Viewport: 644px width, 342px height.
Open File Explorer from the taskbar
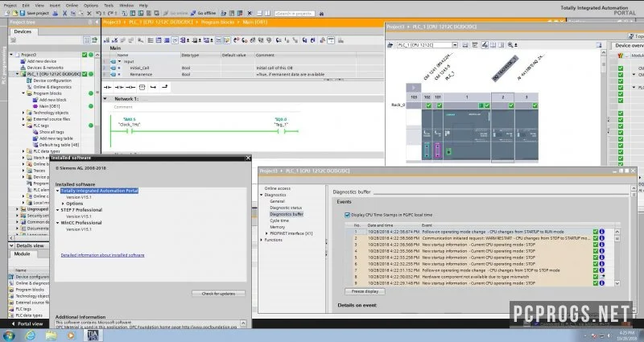click(52, 335)
